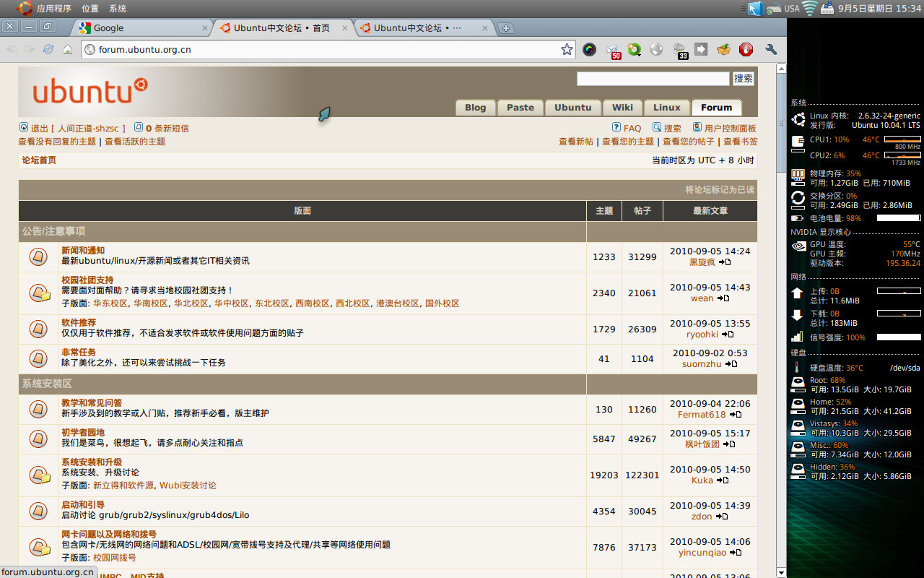Screen dimensions: 924x578
Task: Open the wireless network tray icon
Action: tap(810, 8)
